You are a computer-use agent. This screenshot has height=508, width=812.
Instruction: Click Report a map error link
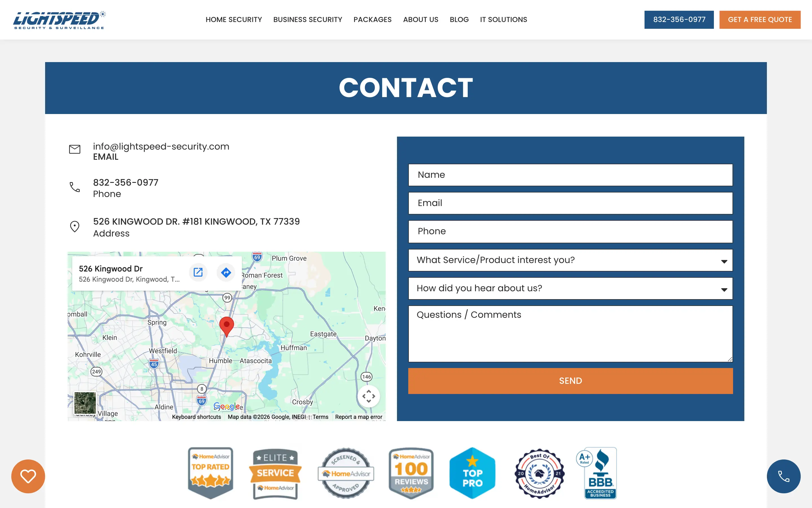(x=358, y=417)
